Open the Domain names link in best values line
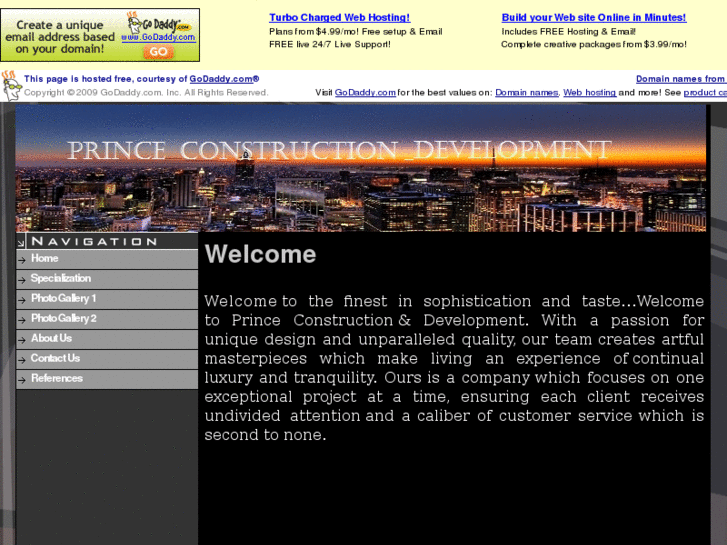This screenshot has width=727, height=545. [526, 93]
